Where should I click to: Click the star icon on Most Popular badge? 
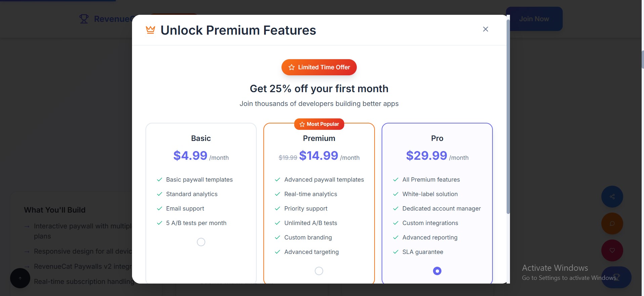coord(302,124)
